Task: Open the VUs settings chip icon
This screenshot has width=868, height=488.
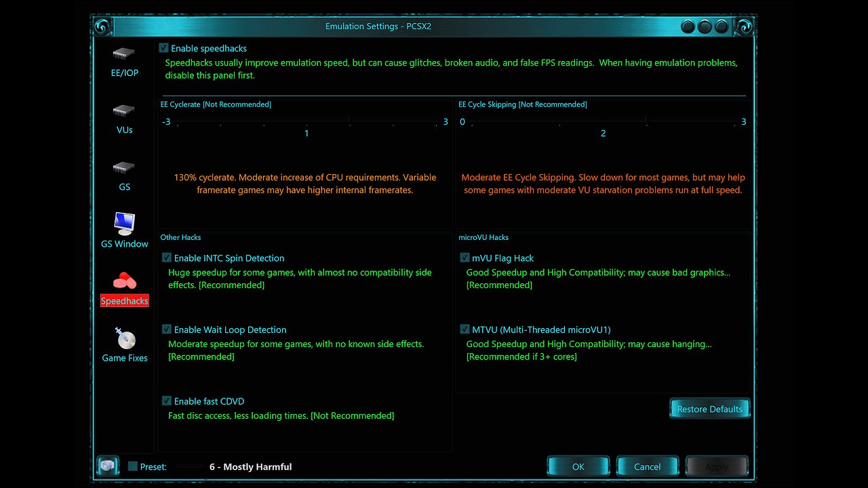Action: click(124, 110)
